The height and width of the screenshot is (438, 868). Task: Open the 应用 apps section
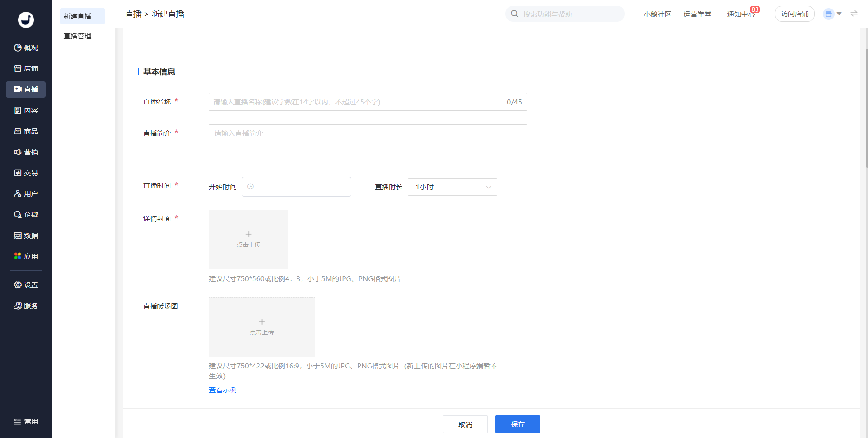click(x=26, y=257)
